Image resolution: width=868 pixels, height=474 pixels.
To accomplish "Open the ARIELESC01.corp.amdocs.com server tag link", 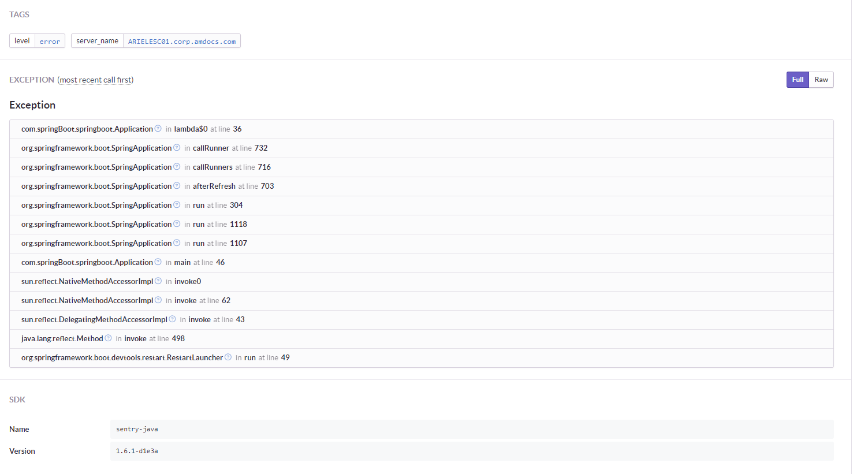I will (181, 40).
